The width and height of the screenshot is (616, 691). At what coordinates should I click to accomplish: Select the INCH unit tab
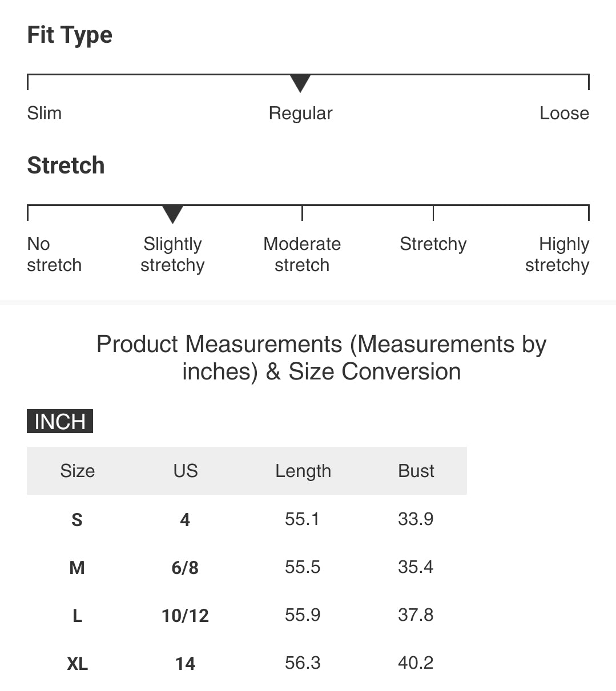click(60, 421)
